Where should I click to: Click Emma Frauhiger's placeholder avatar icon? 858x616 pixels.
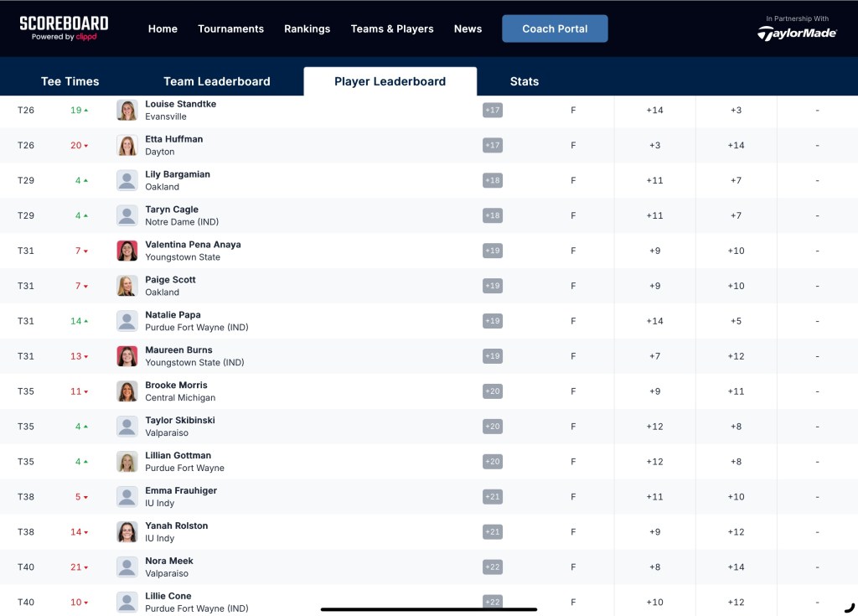127,498
